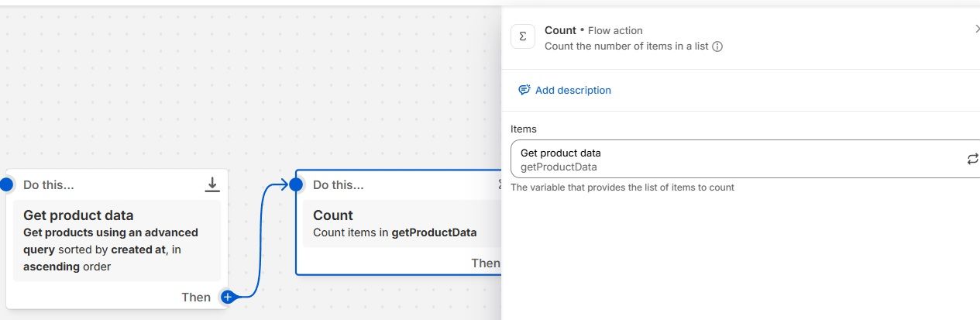Select the Count step card title
The width and height of the screenshot is (980, 320).
point(333,215)
